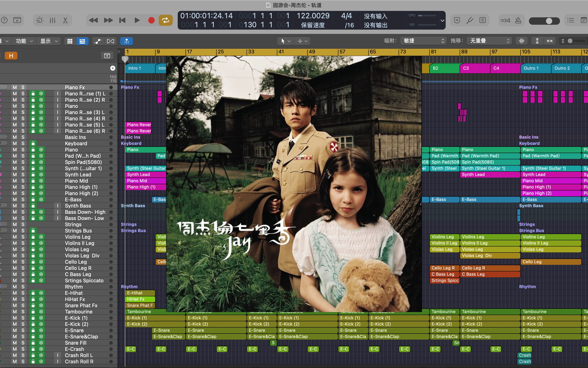Start playback with the Play button

click(x=137, y=20)
